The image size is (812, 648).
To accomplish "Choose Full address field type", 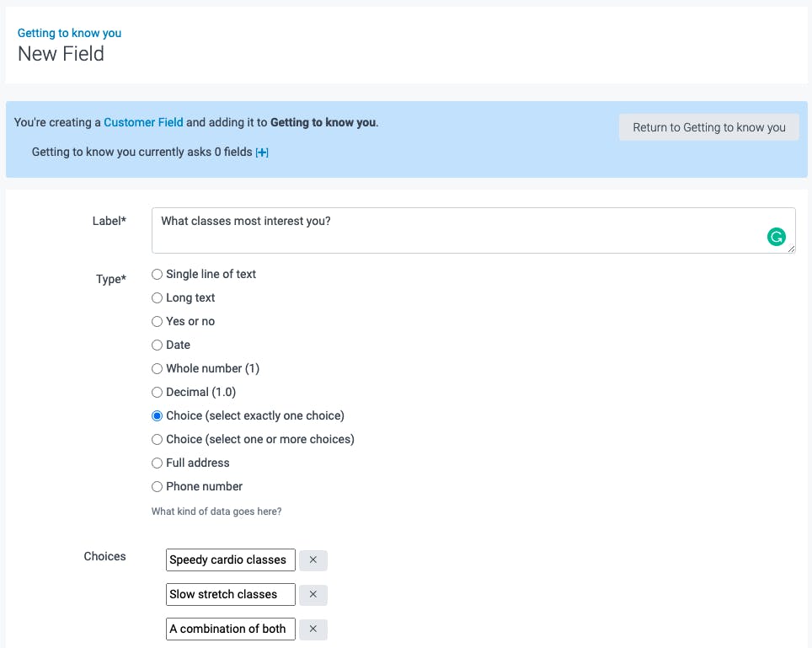I will 157,463.
